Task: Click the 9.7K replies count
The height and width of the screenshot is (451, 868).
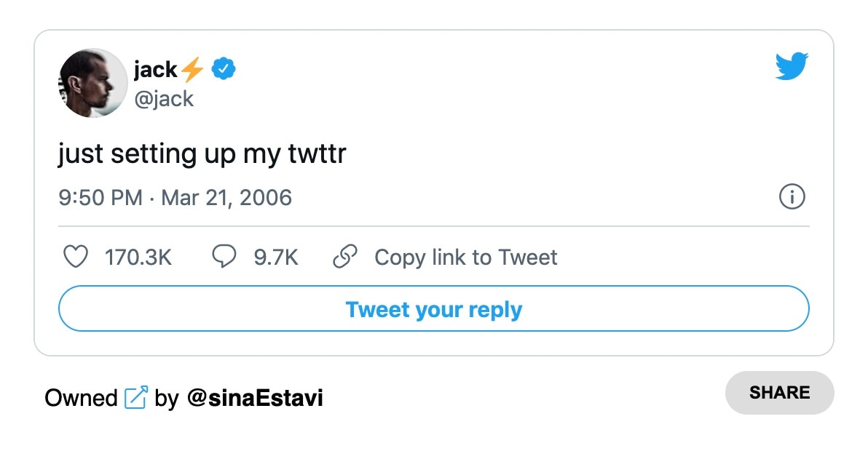Action: coord(276,257)
